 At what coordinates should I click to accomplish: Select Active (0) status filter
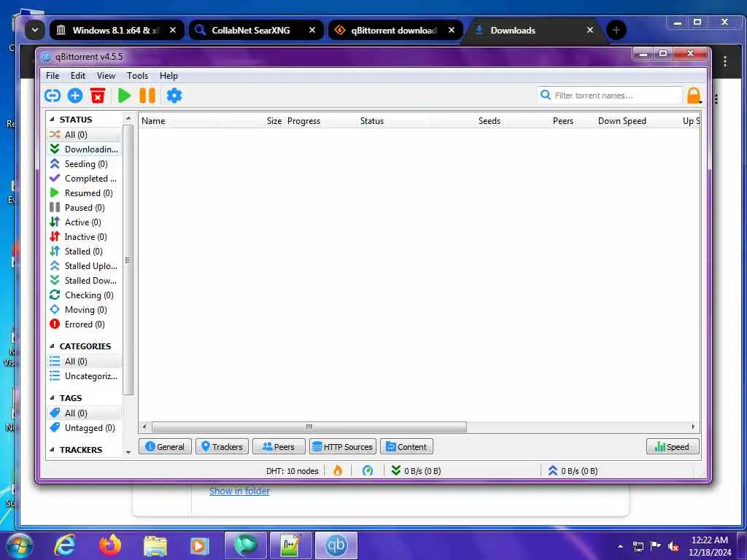85,222
